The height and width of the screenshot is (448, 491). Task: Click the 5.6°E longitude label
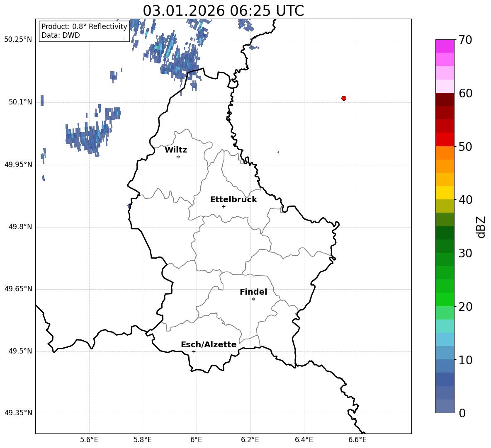coord(89,440)
